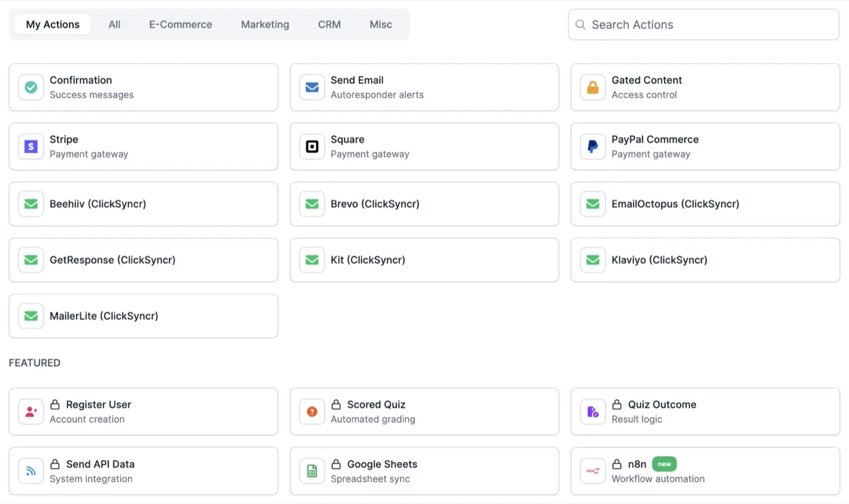Click the Stripe logo icon
This screenshot has width=849, height=504.
click(31, 146)
